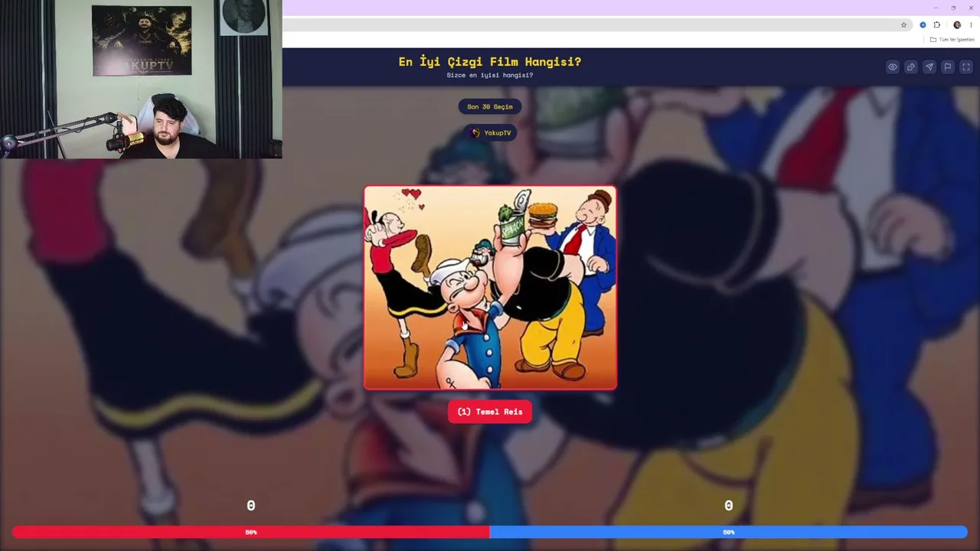980x551 pixels.
Task: Open the Chrome profile avatar
Action: click(957, 25)
